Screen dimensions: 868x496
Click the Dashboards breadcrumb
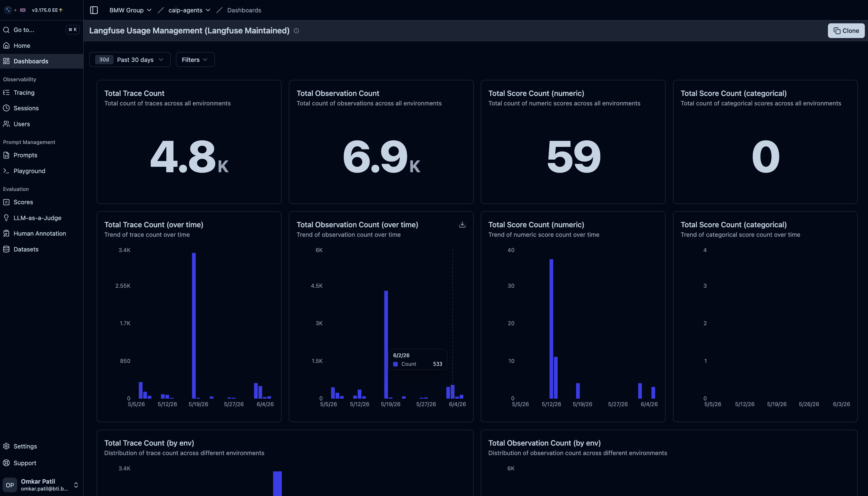pyautogui.click(x=244, y=10)
